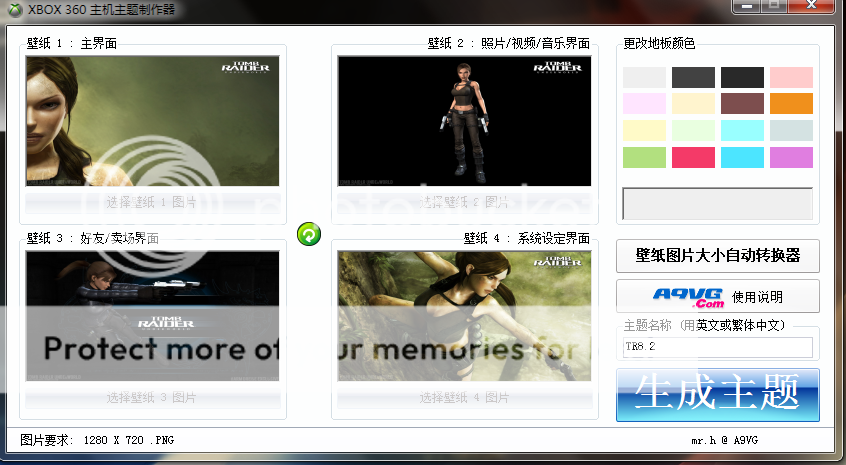Select the 壁纸 2 Lara on black preview
Viewport: 846px width, 465px height.
tap(464, 120)
